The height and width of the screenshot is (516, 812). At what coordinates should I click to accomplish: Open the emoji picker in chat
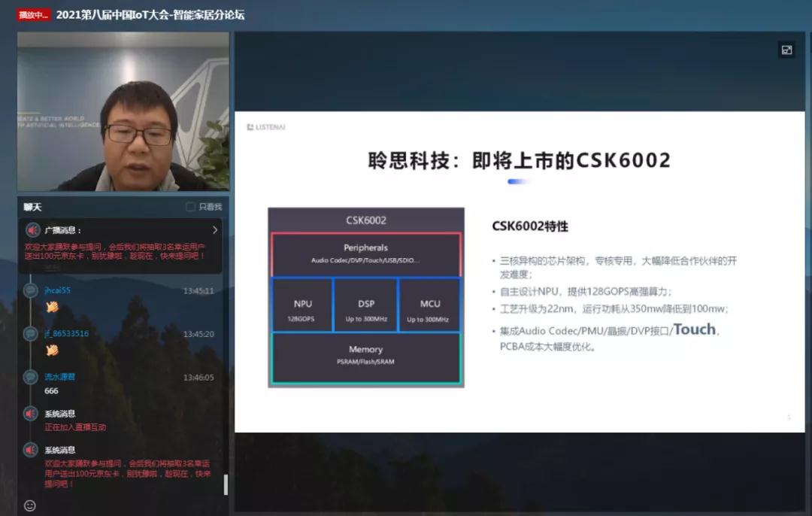pos(30,505)
